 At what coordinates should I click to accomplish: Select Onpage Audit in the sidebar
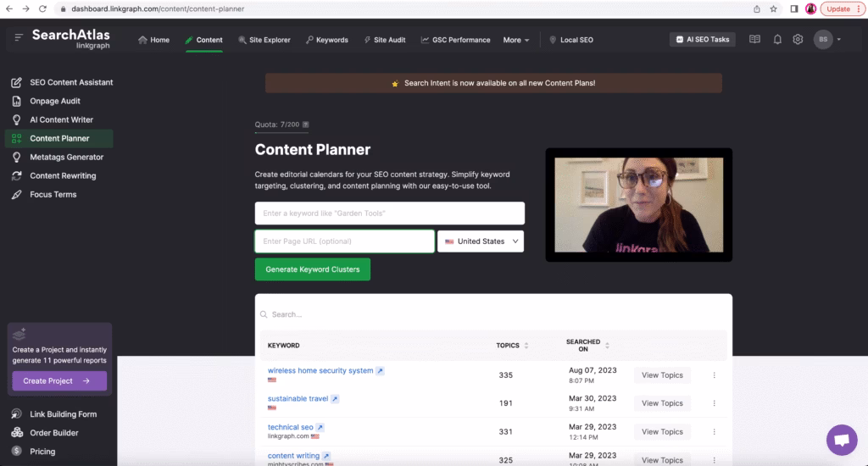[55, 101]
